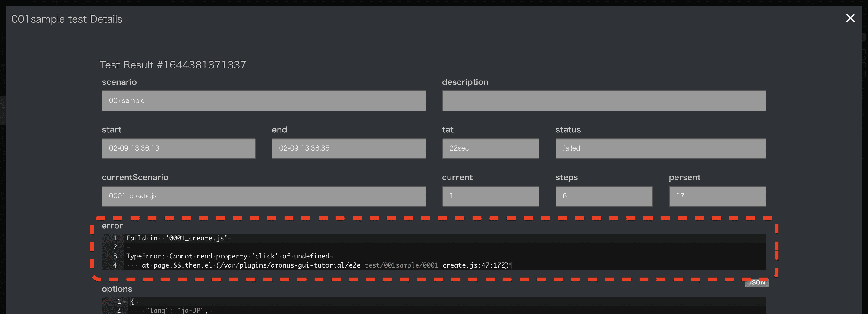The image size is (868, 314).
Task: Click the status field showing failed
Action: [x=660, y=148]
